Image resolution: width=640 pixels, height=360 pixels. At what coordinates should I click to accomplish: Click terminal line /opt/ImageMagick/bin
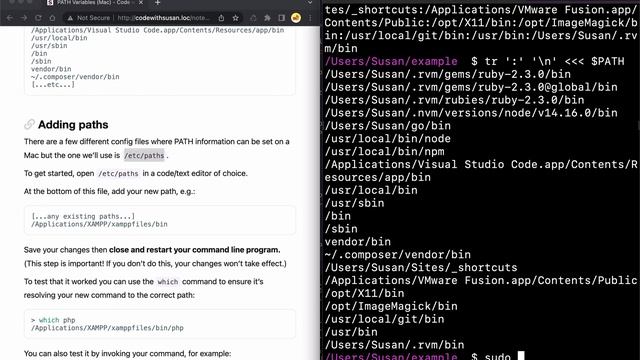[x=391, y=307]
